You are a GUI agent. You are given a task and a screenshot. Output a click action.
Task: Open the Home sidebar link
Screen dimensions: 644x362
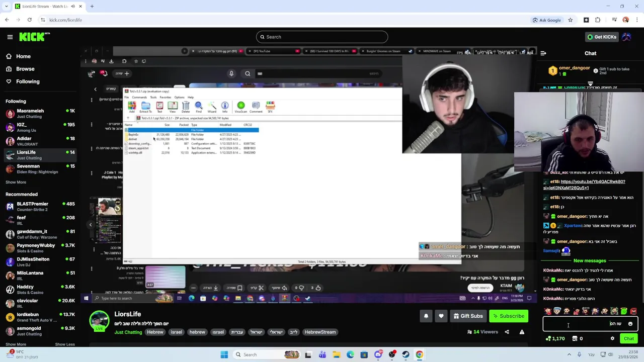click(x=23, y=56)
